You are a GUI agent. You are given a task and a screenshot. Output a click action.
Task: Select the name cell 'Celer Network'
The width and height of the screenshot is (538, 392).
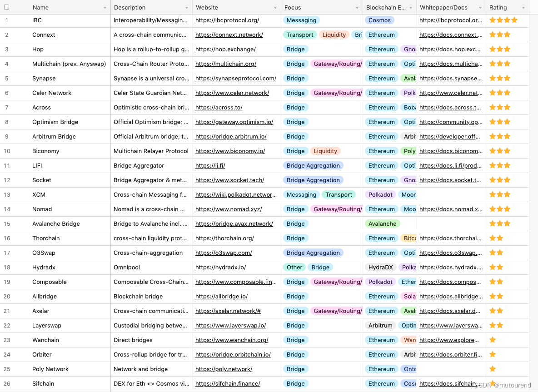52,93
